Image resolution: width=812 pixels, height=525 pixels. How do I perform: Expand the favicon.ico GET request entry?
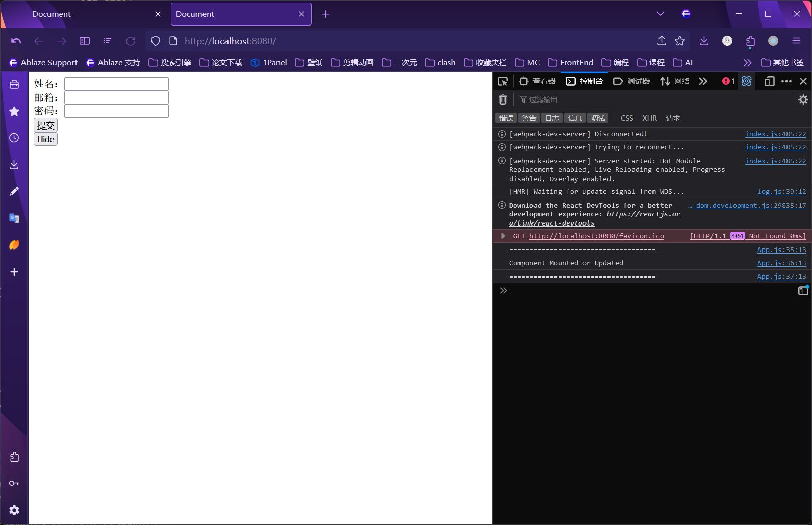[503, 236]
